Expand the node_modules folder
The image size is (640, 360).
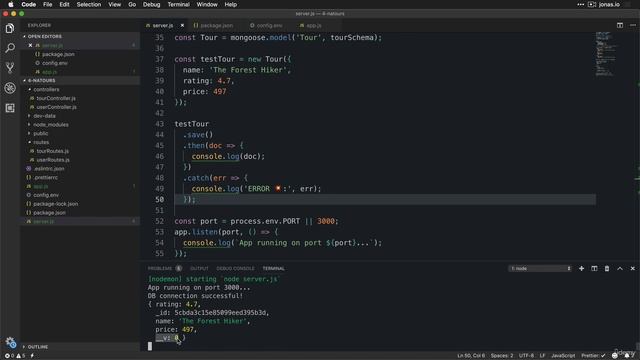coord(51,124)
